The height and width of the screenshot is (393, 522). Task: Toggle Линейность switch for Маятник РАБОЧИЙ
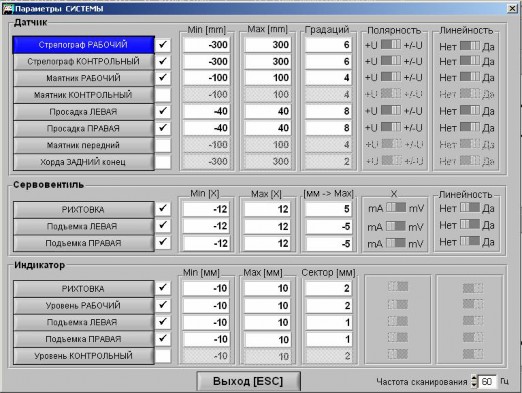pyautogui.click(x=470, y=77)
